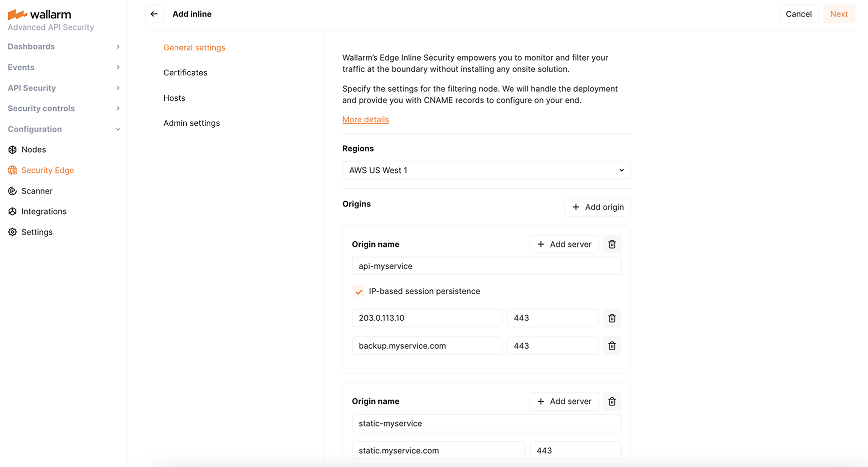Image resolution: width=868 pixels, height=467 pixels.
Task: Collapse the Configuration sidebar section
Action: coord(64,129)
